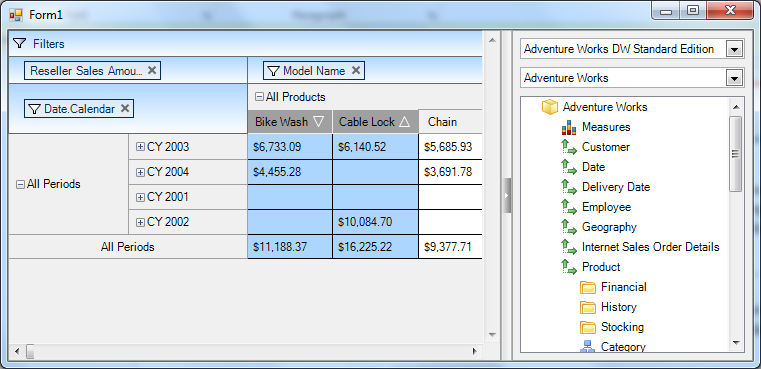Click the Filters funnel icon

(x=19, y=44)
